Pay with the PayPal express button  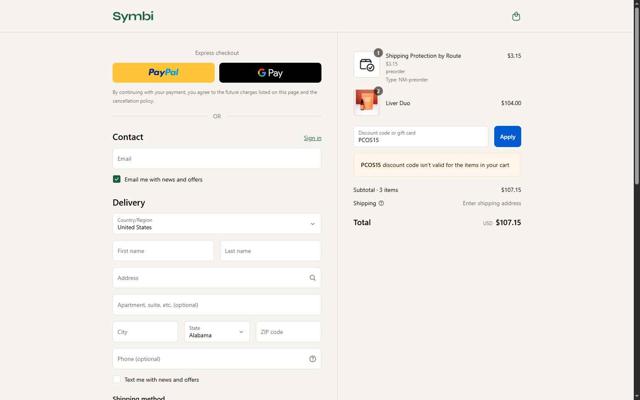click(x=164, y=73)
